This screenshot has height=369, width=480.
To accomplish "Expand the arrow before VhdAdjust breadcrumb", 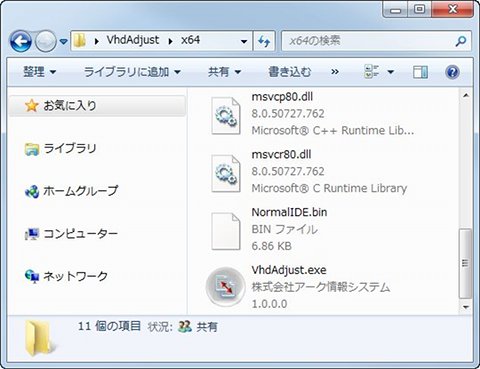I will pyautogui.click(x=97, y=41).
